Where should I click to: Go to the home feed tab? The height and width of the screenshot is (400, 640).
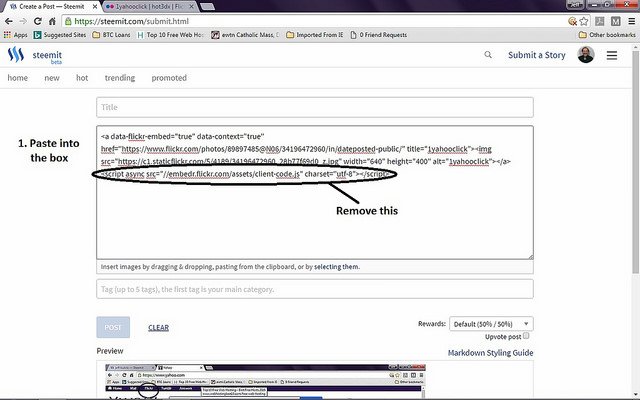click(18, 78)
